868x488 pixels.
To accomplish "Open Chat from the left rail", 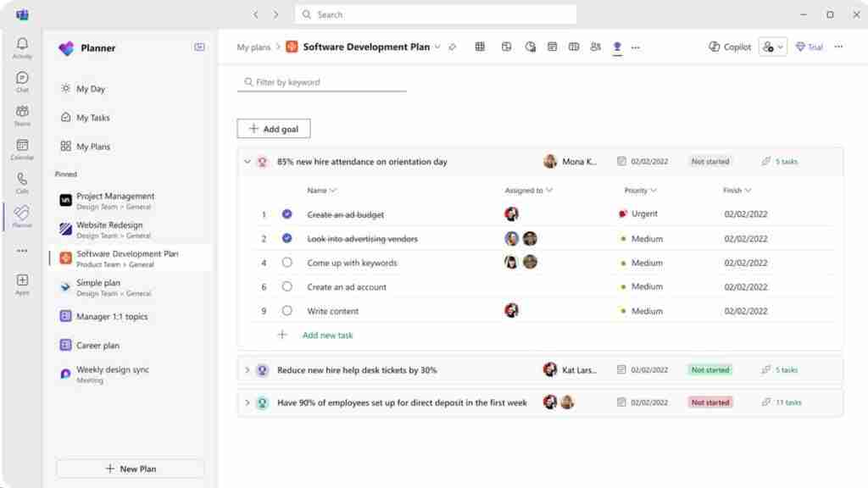I will click(x=22, y=81).
